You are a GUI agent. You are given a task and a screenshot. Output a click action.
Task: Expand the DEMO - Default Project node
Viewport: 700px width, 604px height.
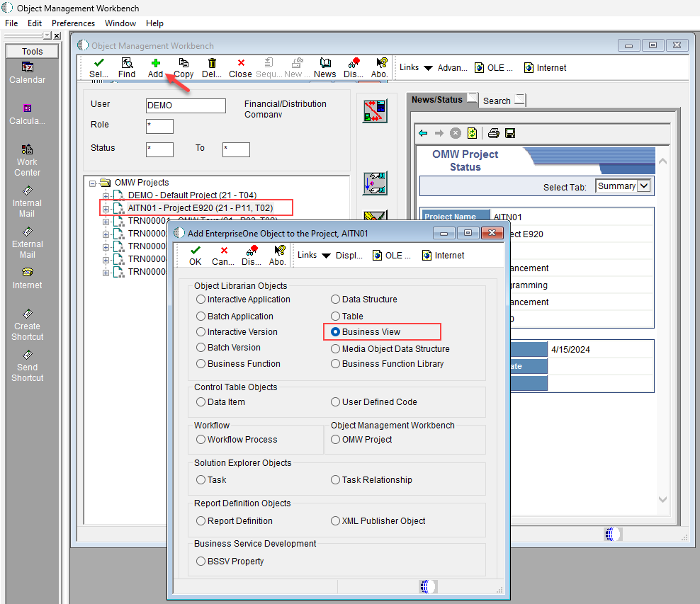106,196
